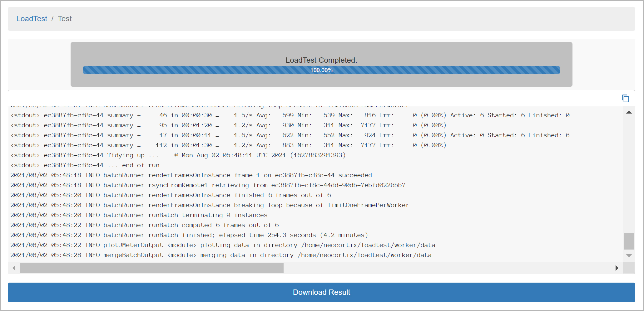
Task: Click the vertical scrollbar thumb
Action: pos(629,241)
